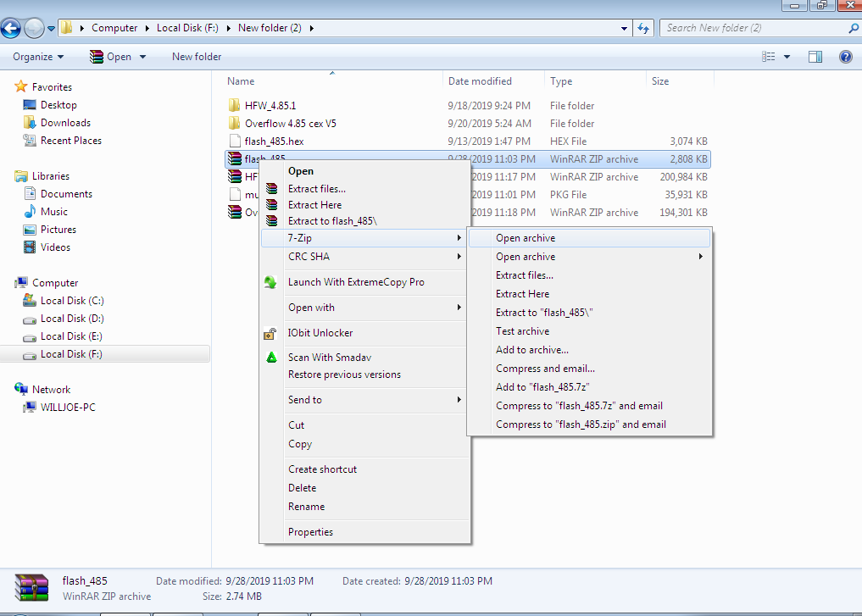The width and height of the screenshot is (862, 616).
Task: Select the flash_485.hex file
Action: (x=274, y=142)
